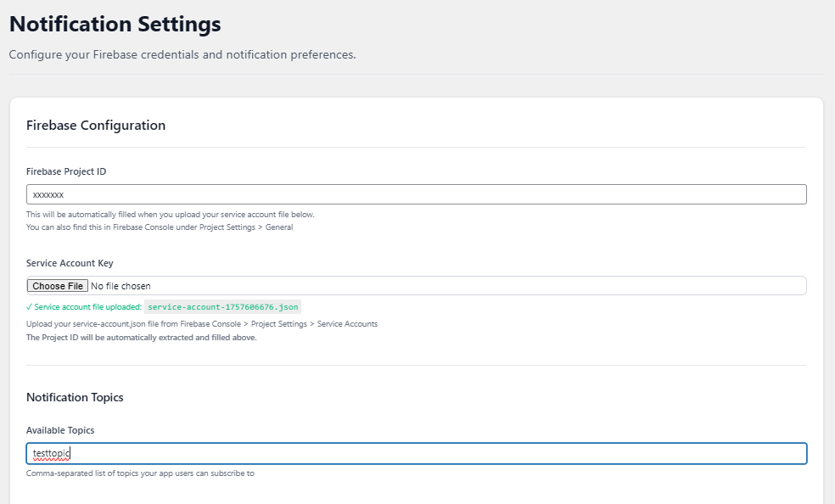Click the Choose File button
Viewport: 835px width, 504px height.
click(x=58, y=286)
